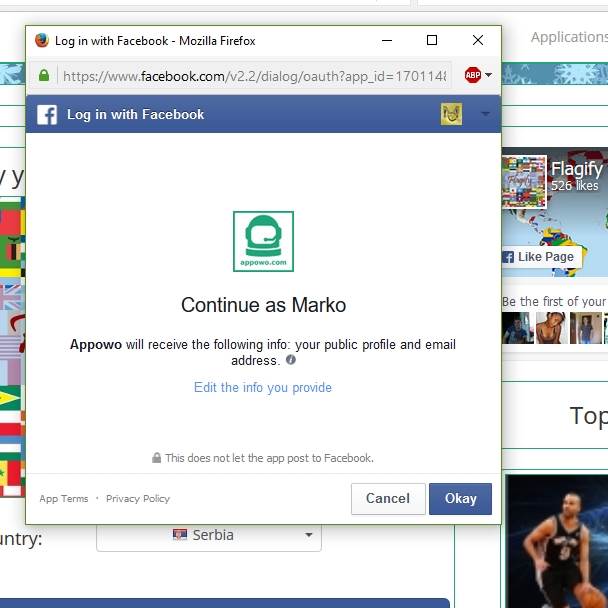Click the Adblock Plus toolbar icon
Image resolution: width=608 pixels, height=608 pixels.
click(x=472, y=76)
